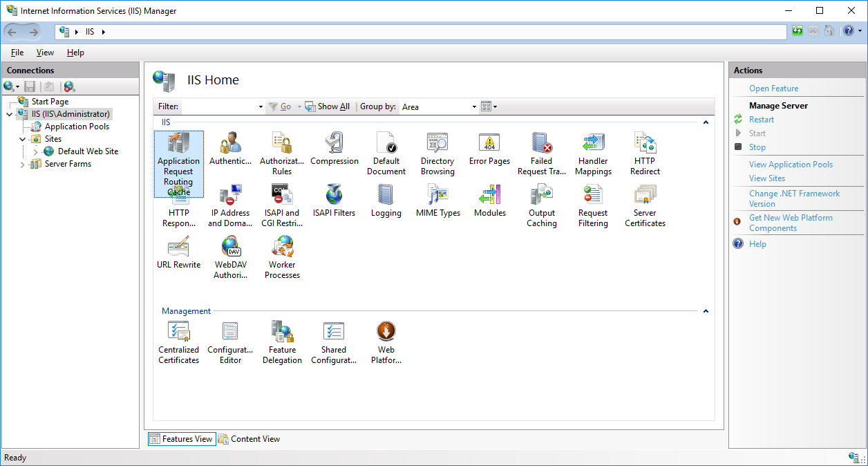Screen dimensions: 868x466
Task: Restart the server via Restart link
Action: click(762, 120)
